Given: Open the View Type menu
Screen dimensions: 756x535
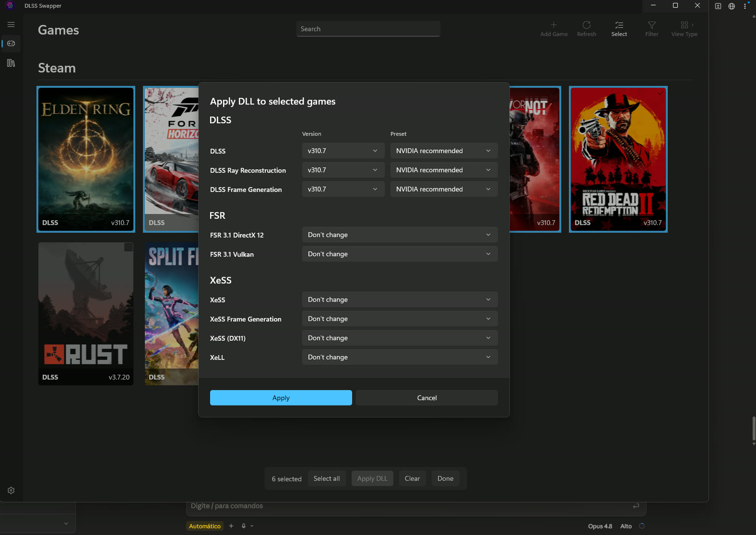Looking at the screenshot, I should [x=684, y=29].
